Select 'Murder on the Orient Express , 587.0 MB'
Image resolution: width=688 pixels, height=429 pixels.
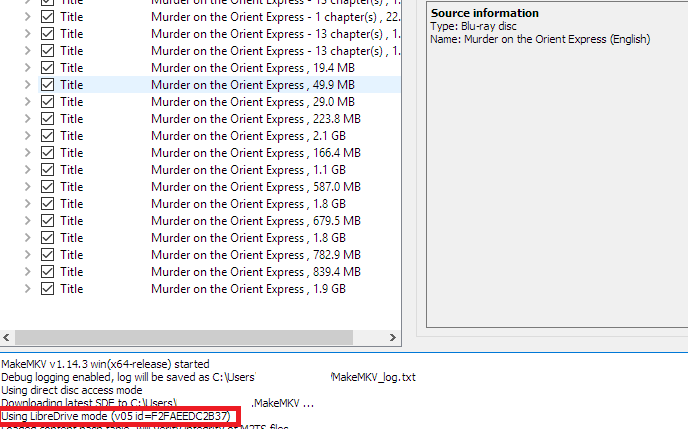click(x=256, y=187)
